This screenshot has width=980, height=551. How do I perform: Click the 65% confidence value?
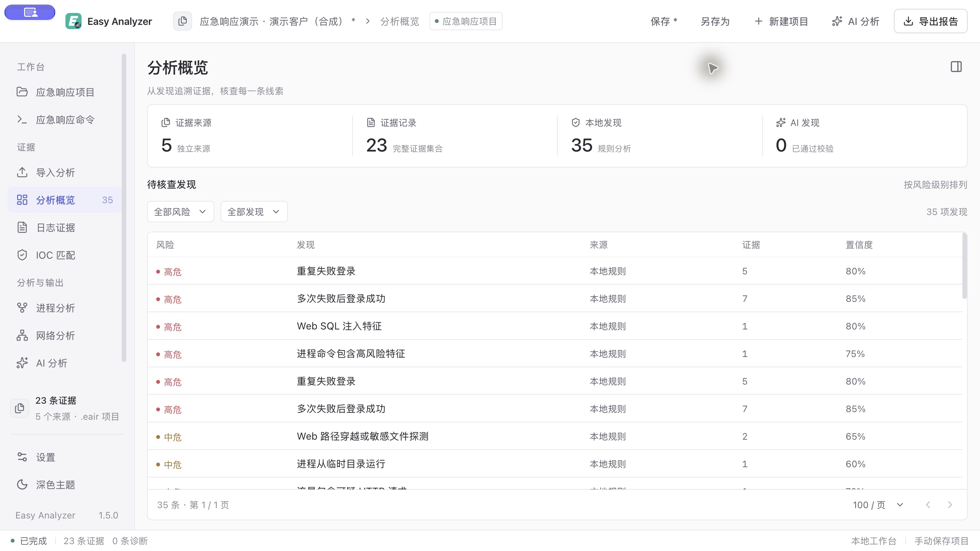pos(855,436)
